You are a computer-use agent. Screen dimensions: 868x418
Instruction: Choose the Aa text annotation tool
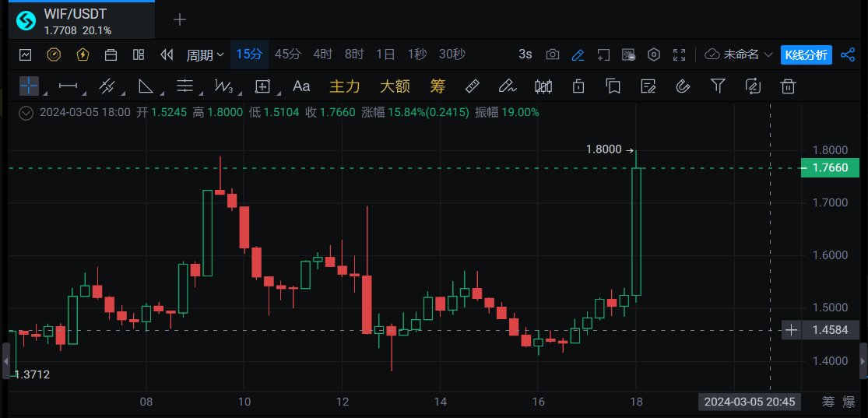click(301, 86)
